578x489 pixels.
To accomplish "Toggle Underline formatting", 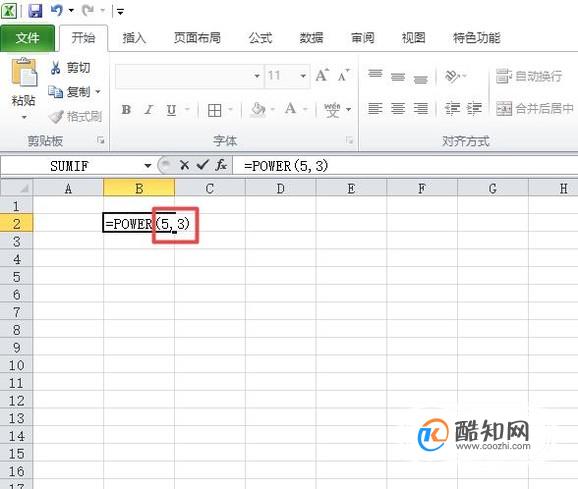I will 171,110.
